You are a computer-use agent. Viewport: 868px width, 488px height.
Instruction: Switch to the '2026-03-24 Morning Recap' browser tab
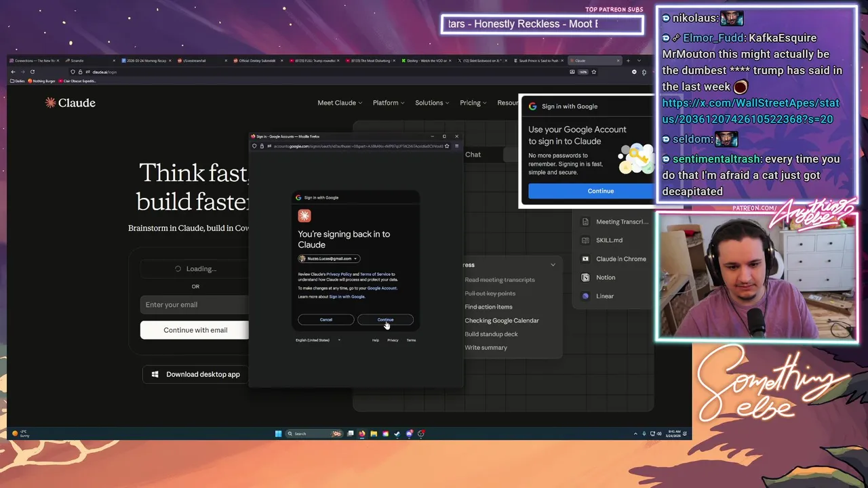coord(146,61)
